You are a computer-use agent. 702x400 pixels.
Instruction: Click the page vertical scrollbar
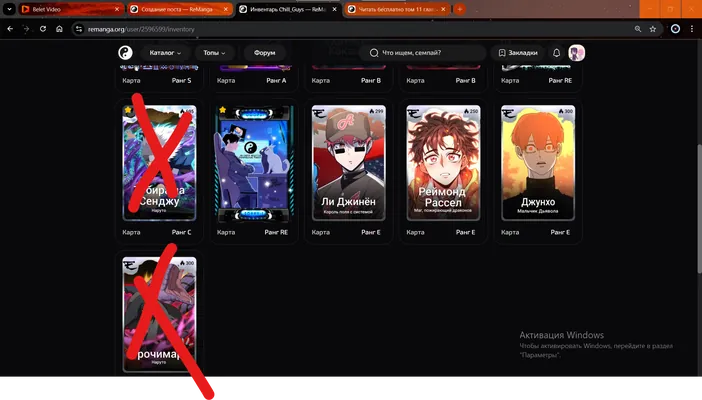click(x=699, y=208)
